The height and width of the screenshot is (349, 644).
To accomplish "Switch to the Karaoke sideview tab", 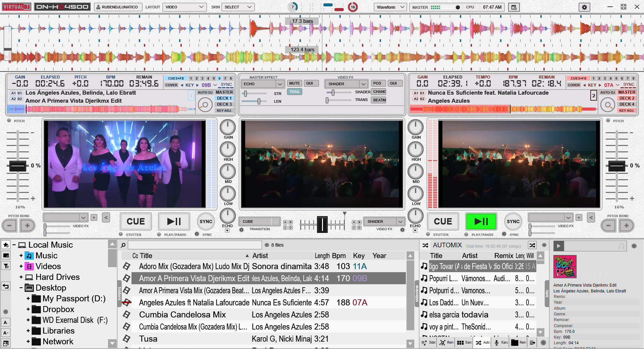I will [x=500, y=343].
